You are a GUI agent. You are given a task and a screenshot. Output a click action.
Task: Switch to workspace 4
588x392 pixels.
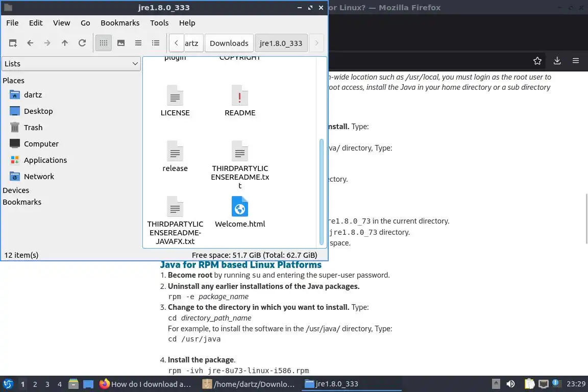coord(60,384)
